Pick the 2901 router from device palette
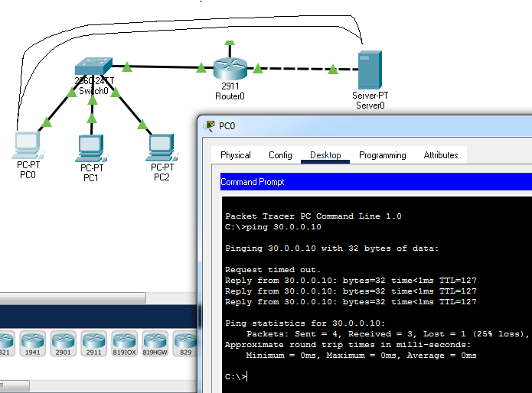 63,343
